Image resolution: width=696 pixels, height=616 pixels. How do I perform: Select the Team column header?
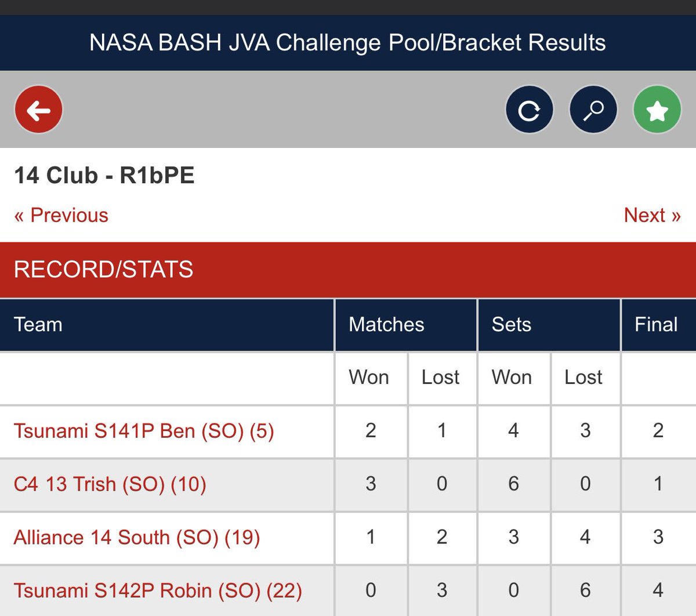coord(167,325)
